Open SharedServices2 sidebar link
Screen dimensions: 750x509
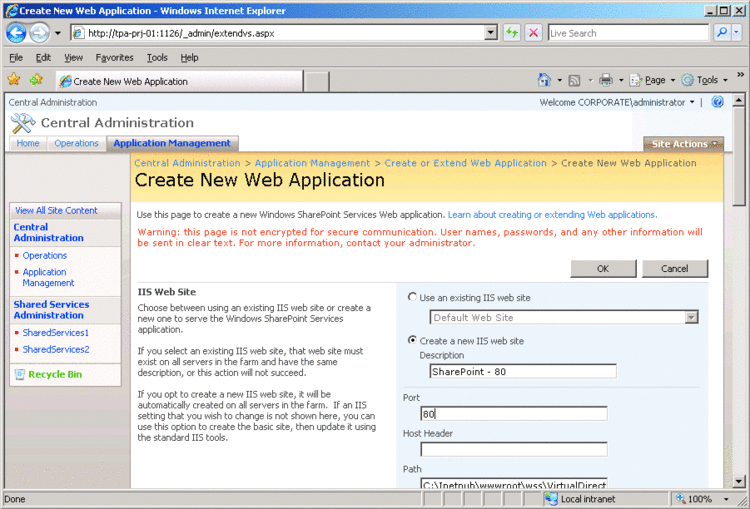(56, 349)
